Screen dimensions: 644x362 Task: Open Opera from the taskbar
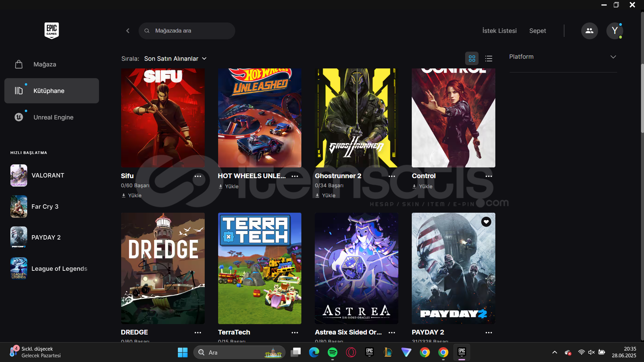[351, 353]
